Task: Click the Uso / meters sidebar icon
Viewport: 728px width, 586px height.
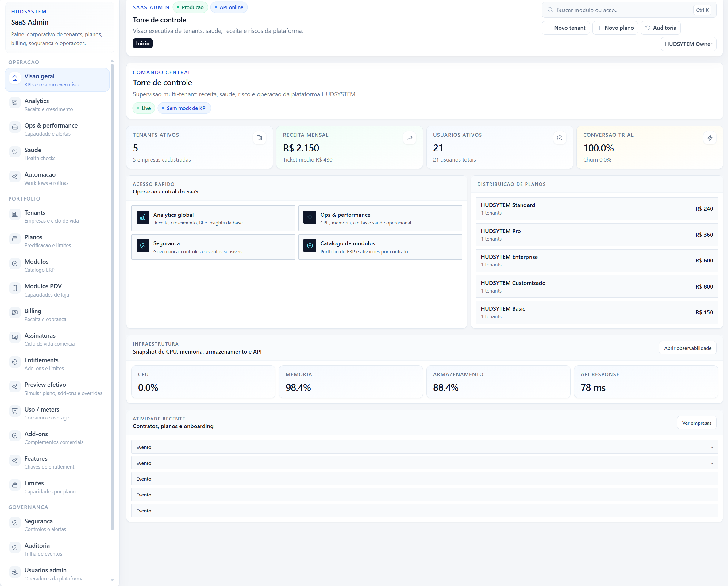Action: (15, 411)
